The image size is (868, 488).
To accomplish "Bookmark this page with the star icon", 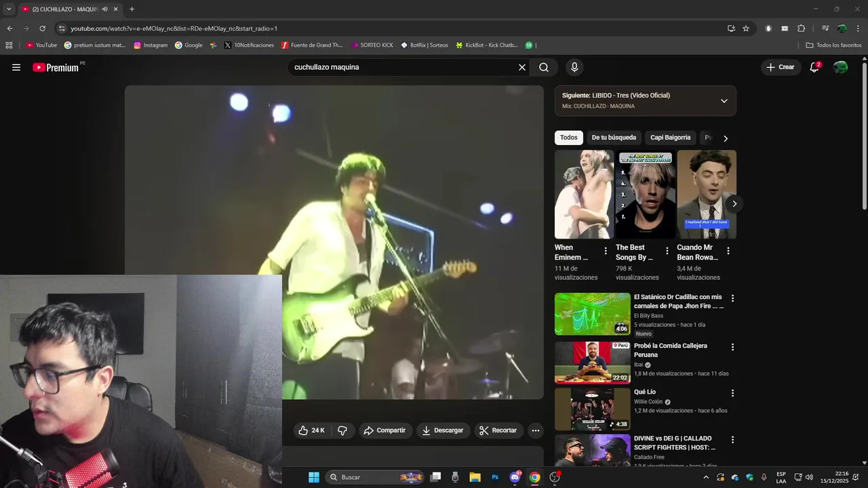I will pos(746,28).
